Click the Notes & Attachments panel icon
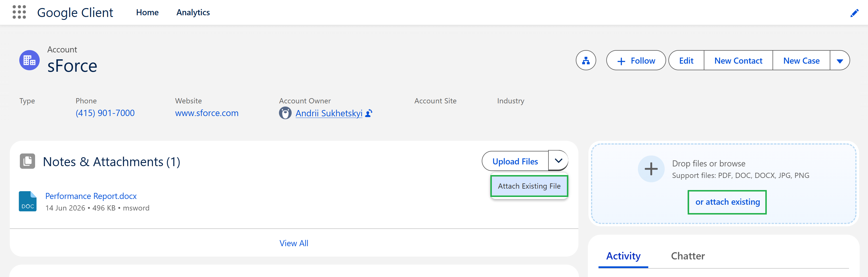This screenshot has height=277, width=868. [x=27, y=161]
